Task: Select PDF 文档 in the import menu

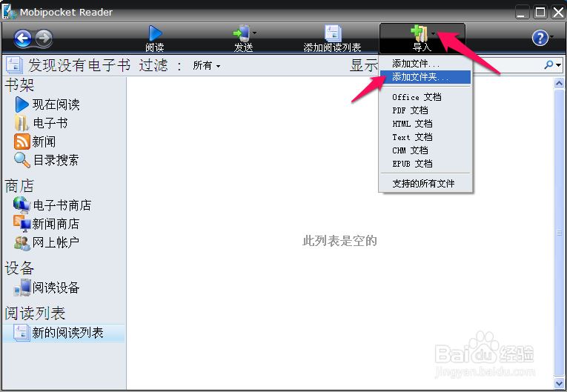Action: point(425,110)
